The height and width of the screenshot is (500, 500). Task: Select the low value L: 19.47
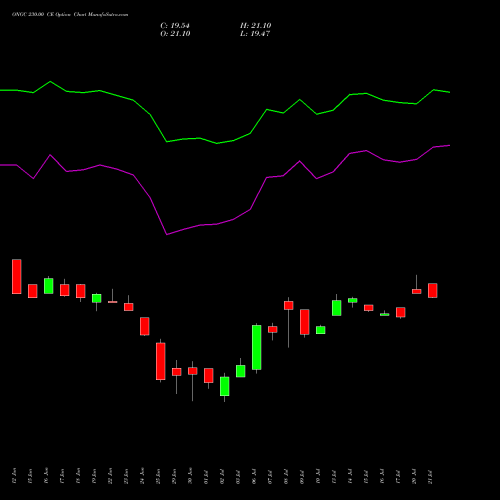point(255,34)
